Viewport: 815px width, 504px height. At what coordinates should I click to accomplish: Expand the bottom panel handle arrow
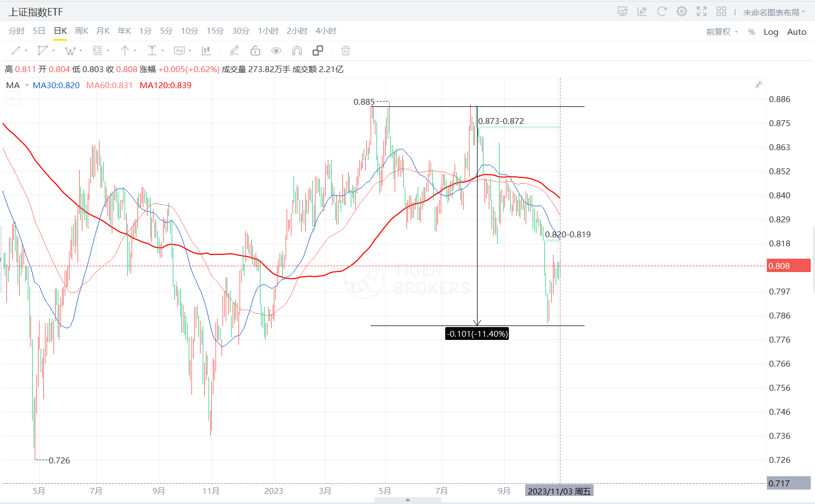[407, 500]
